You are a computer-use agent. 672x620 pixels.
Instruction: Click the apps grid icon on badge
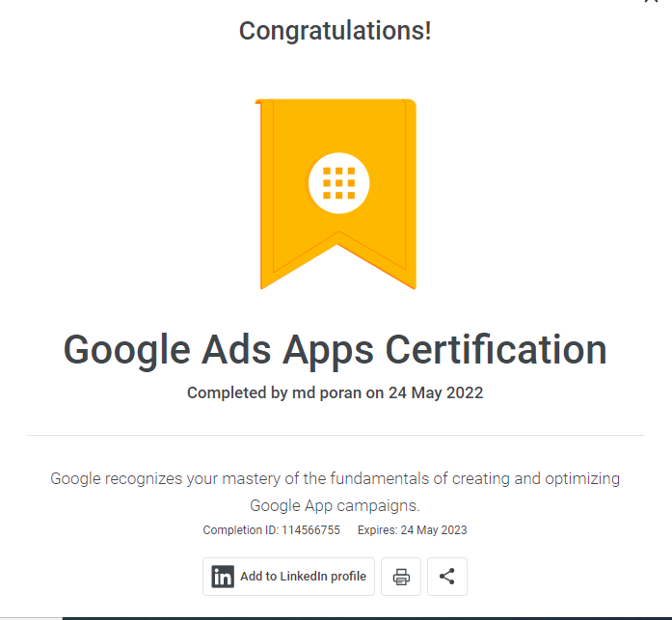point(339,183)
